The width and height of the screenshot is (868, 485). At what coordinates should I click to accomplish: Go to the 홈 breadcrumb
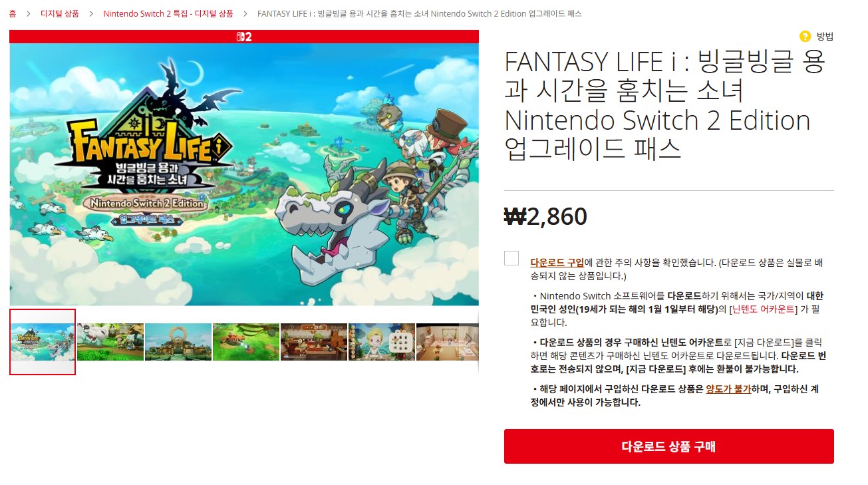tap(13, 13)
